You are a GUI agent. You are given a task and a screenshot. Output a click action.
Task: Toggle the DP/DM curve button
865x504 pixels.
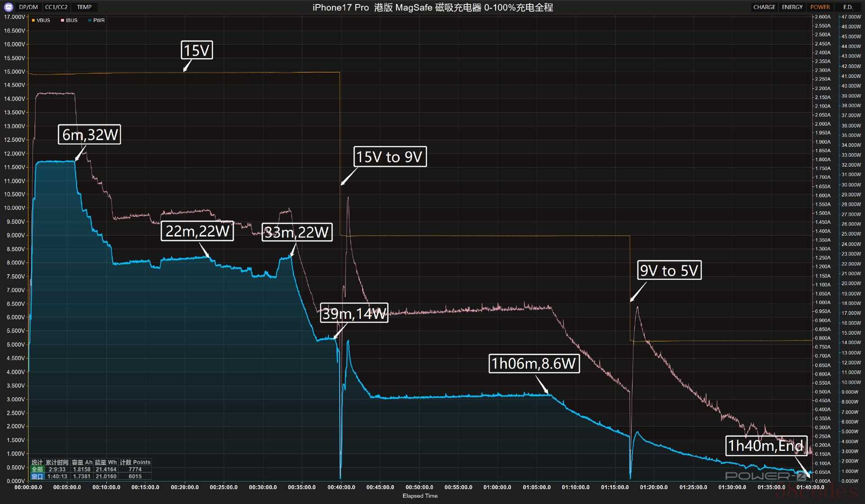28,7
